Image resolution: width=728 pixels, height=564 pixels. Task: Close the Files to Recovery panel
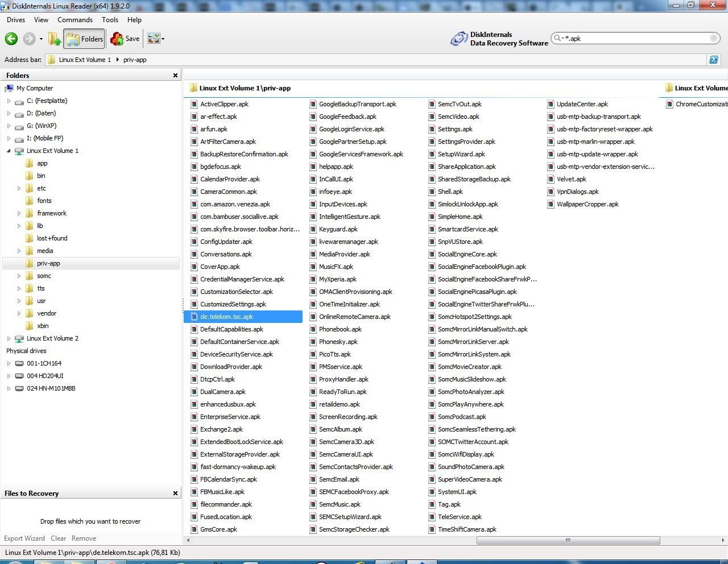pos(175,494)
